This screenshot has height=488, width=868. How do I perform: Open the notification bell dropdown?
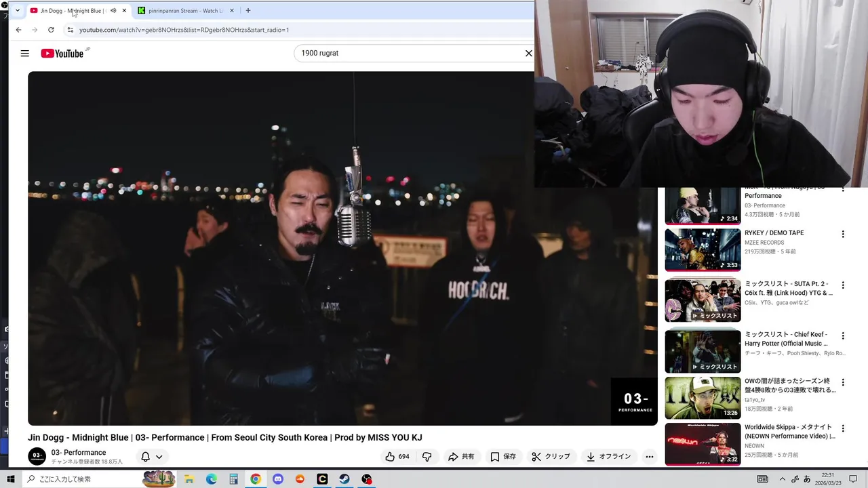pyautogui.click(x=152, y=457)
